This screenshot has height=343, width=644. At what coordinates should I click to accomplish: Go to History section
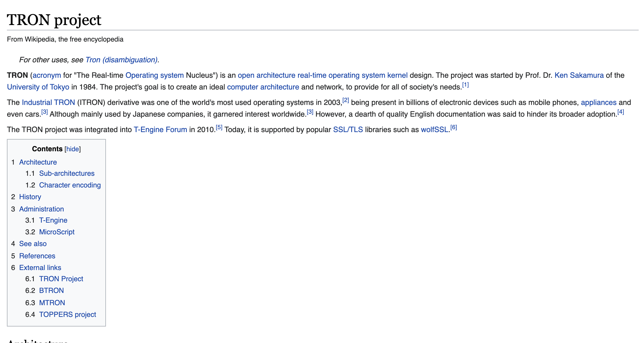[30, 197]
